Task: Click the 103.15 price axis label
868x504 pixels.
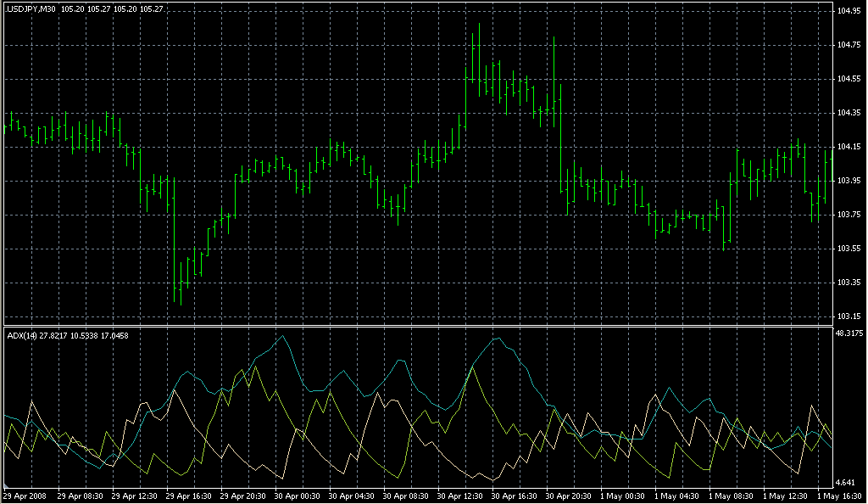Action: 850,316
